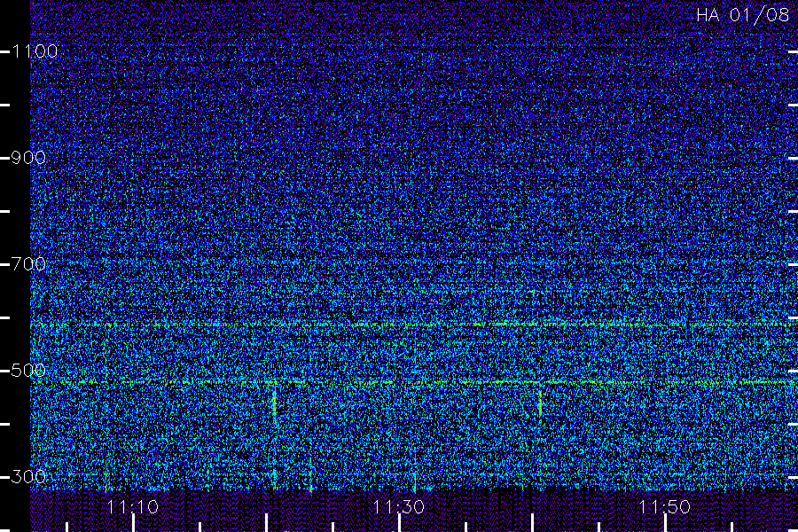The image size is (798, 532).
Task: Click the HA 01/08 label
Action: 742,15
